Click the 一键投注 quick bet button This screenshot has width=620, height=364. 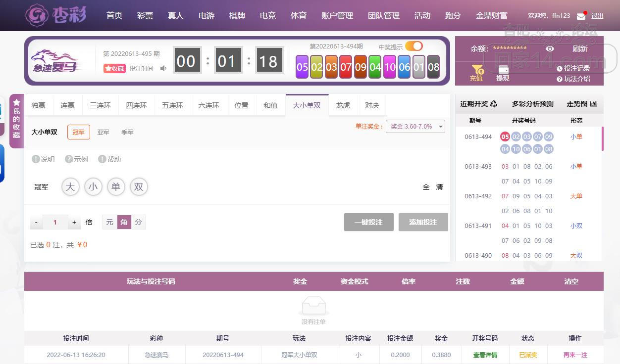click(x=368, y=222)
